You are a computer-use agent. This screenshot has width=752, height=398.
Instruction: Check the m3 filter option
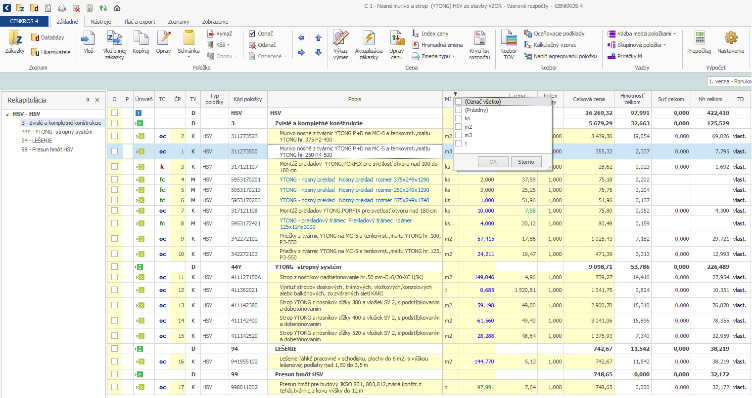[x=458, y=135]
